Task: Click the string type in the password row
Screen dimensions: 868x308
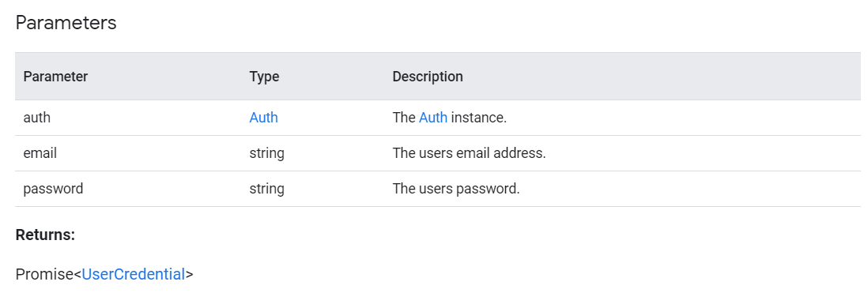Action: pyautogui.click(x=267, y=189)
